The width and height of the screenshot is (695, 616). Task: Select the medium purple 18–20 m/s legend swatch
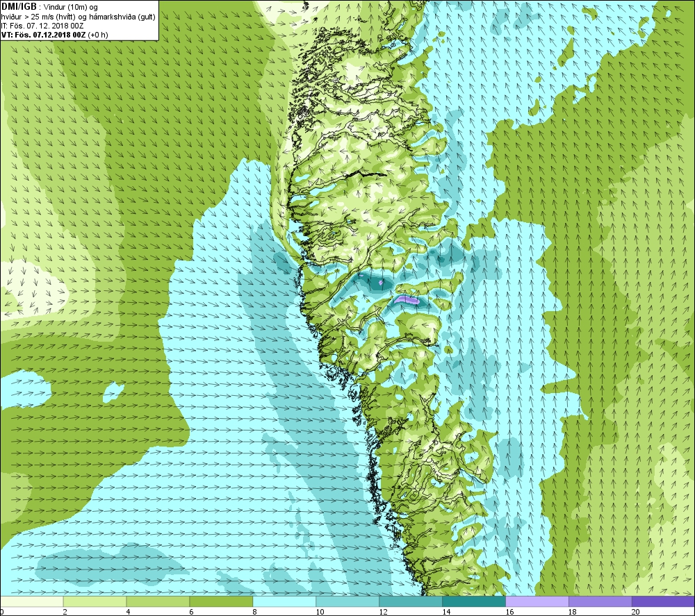click(600, 601)
